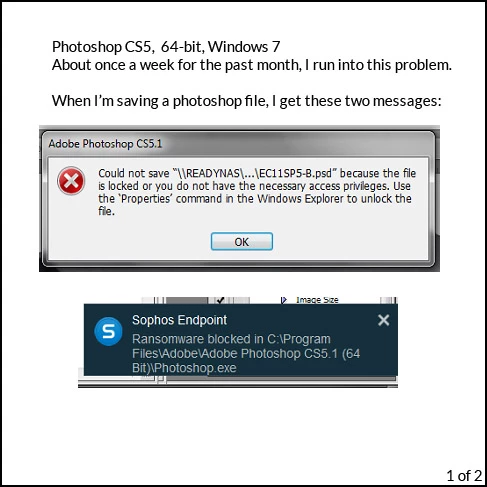Click the Sophos Endpoint notification title

tap(179, 320)
